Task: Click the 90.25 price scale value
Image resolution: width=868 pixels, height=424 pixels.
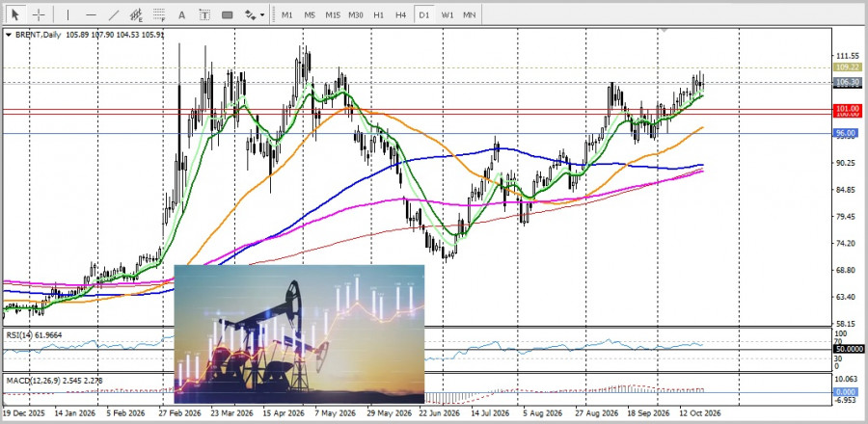Action: point(848,163)
